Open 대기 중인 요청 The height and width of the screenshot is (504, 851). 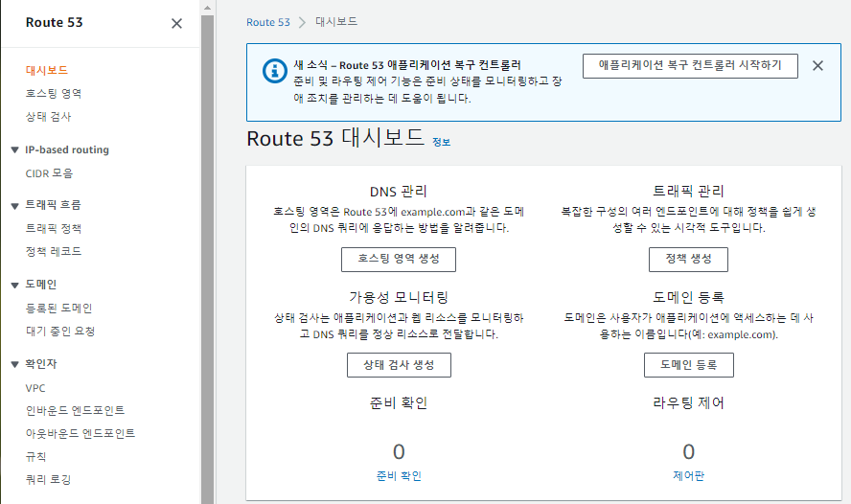click(x=60, y=331)
